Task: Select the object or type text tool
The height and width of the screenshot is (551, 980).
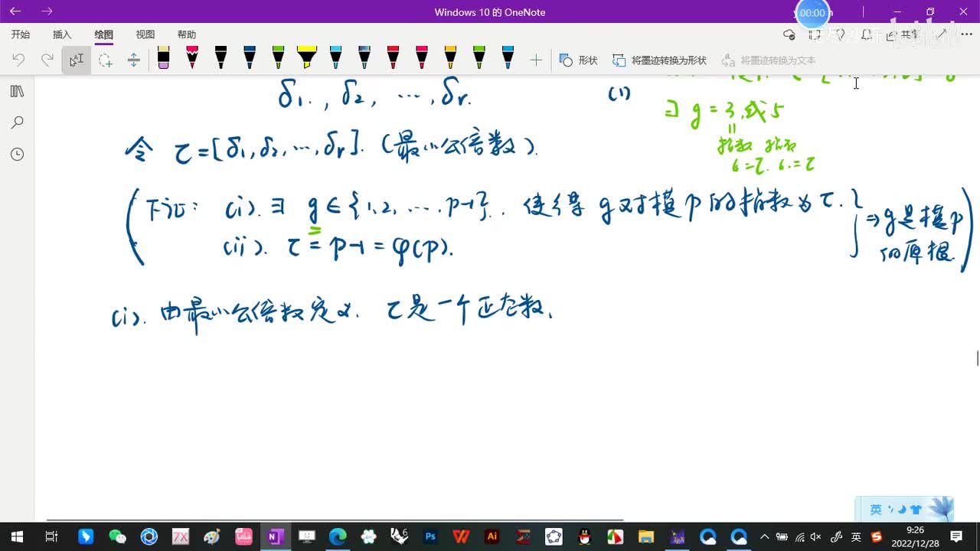Action: pos(77,60)
